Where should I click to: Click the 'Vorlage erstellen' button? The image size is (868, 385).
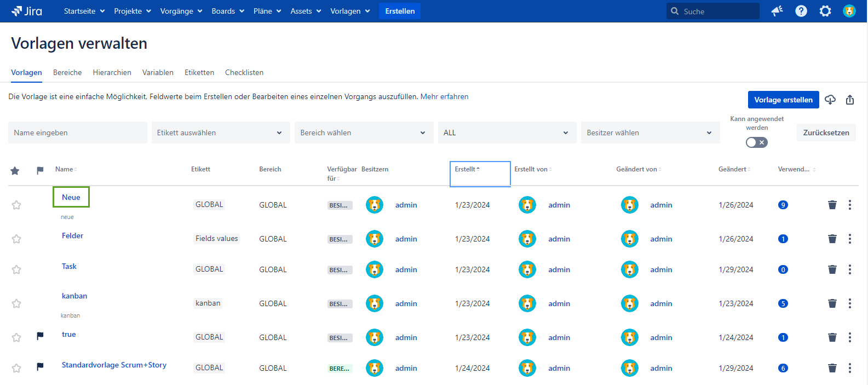(783, 100)
